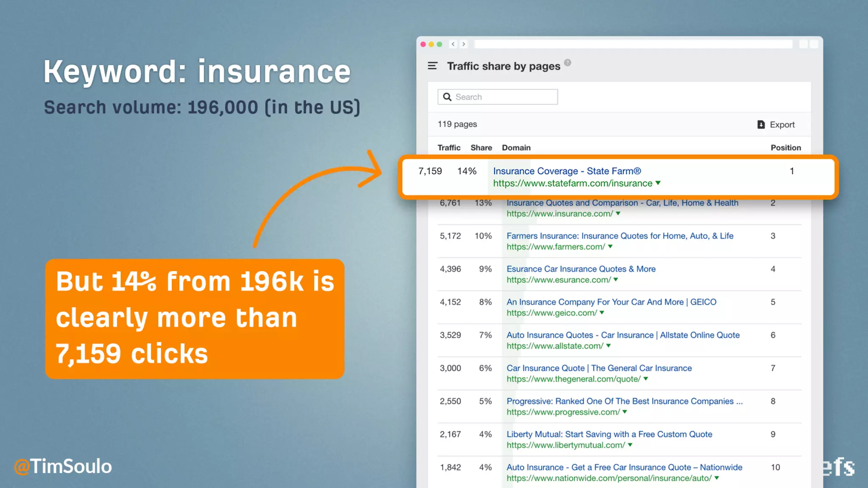
Task: Sort by the Position column header
Action: (x=785, y=147)
